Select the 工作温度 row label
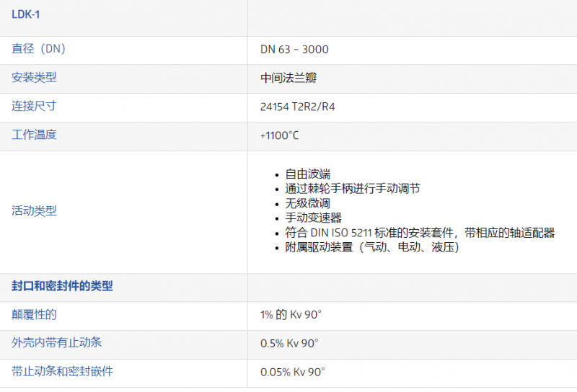 [x=34, y=135]
